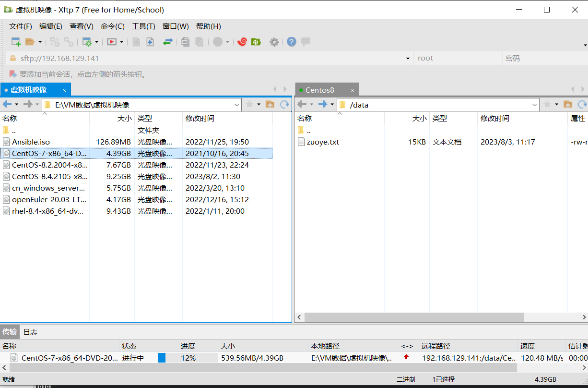Open the remote forward-history dropdown arrow
The image size is (588, 388).
(x=332, y=104)
